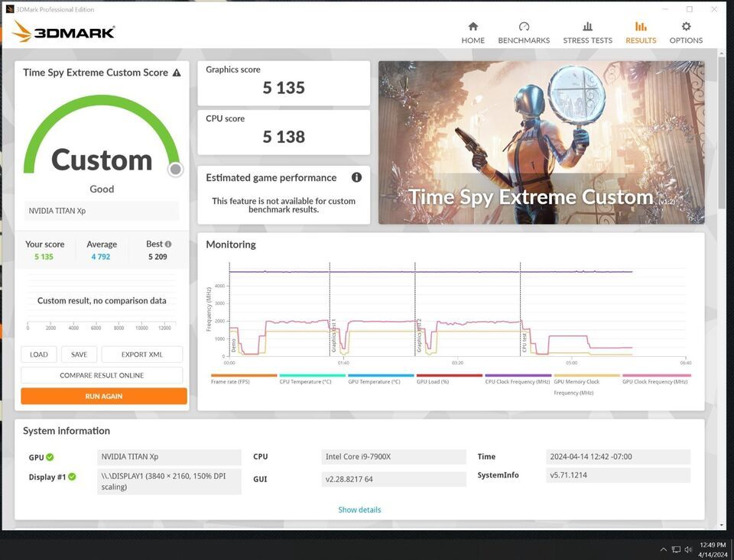Click the green check next to Display #1
The image size is (734, 560).
(x=72, y=477)
